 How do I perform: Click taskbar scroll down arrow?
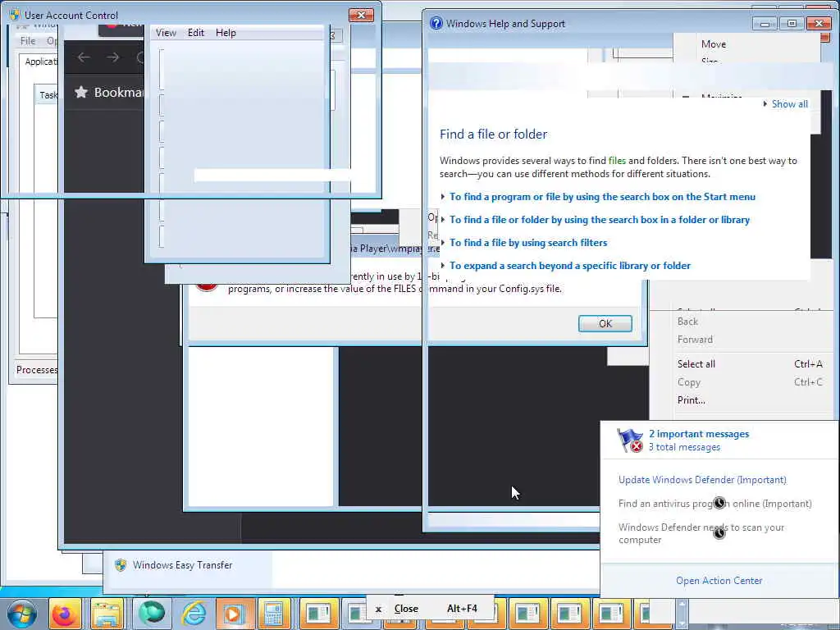pyautogui.click(x=682, y=623)
